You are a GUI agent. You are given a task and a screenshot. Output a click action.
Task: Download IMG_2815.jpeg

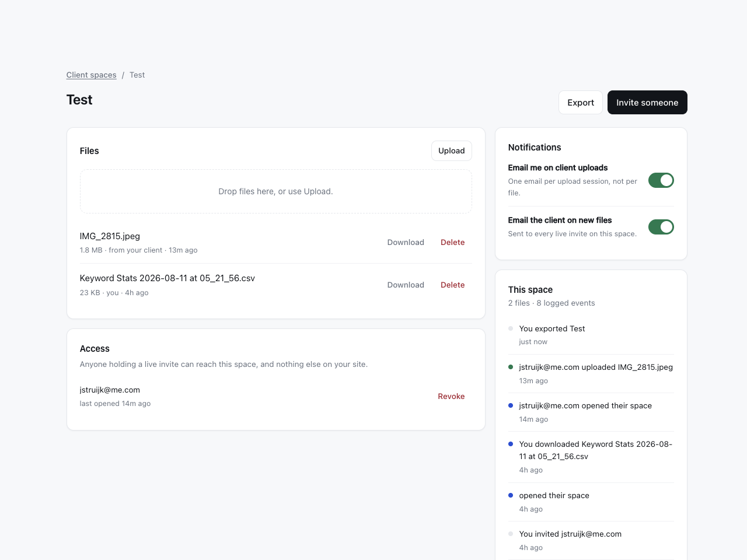coord(406,242)
